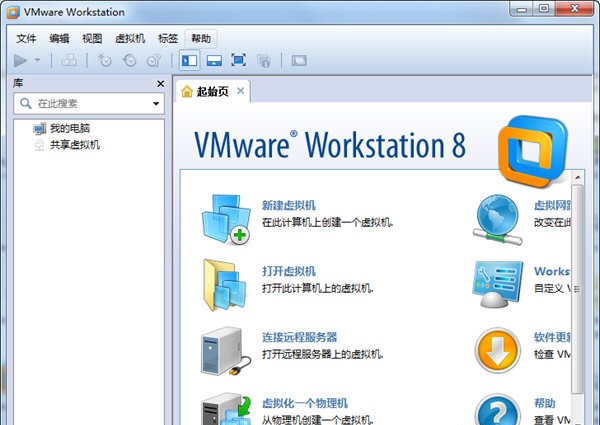600x425 pixels.
Task: Click the 打开虚拟机 folder icon
Action: [x=224, y=284]
